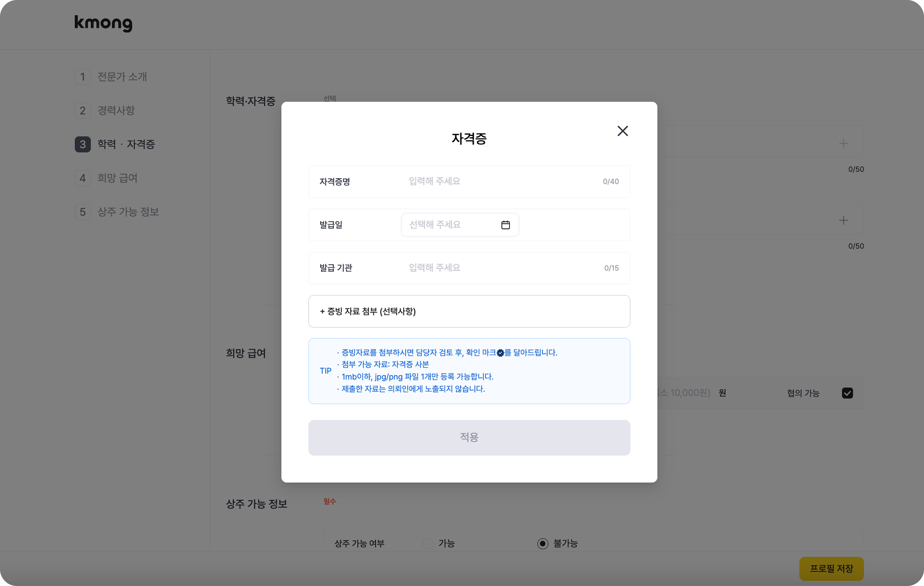
Task: Close the 자격증 dialog with the X icon
Action: click(x=622, y=131)
